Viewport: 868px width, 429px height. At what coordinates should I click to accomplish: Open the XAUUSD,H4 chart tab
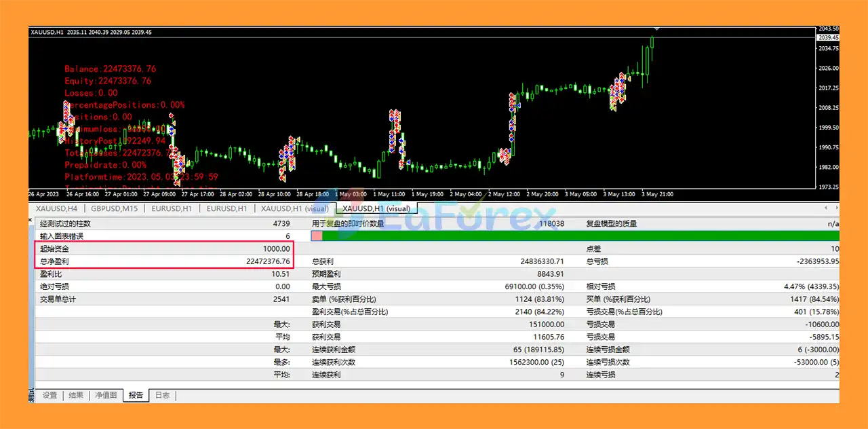[56, 208]
